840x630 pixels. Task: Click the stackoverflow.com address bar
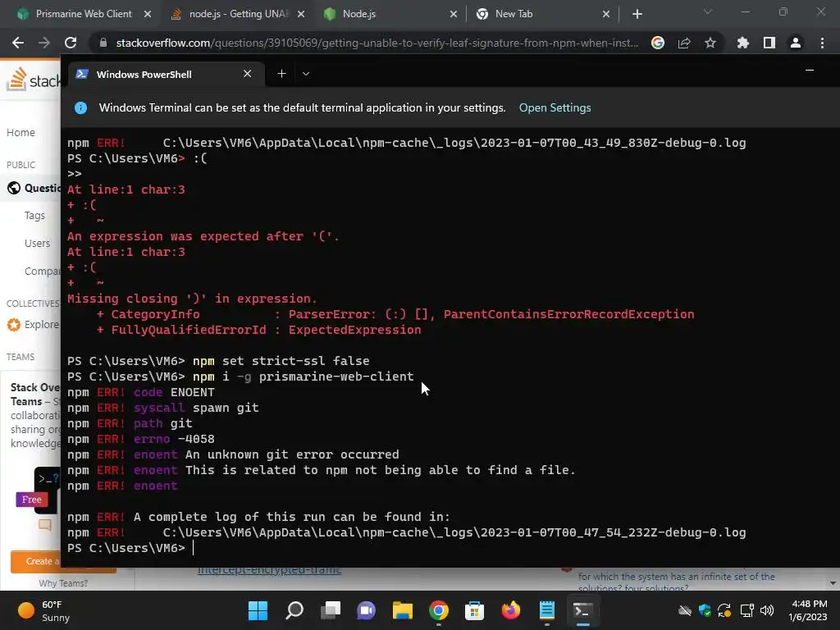[377, 43]
